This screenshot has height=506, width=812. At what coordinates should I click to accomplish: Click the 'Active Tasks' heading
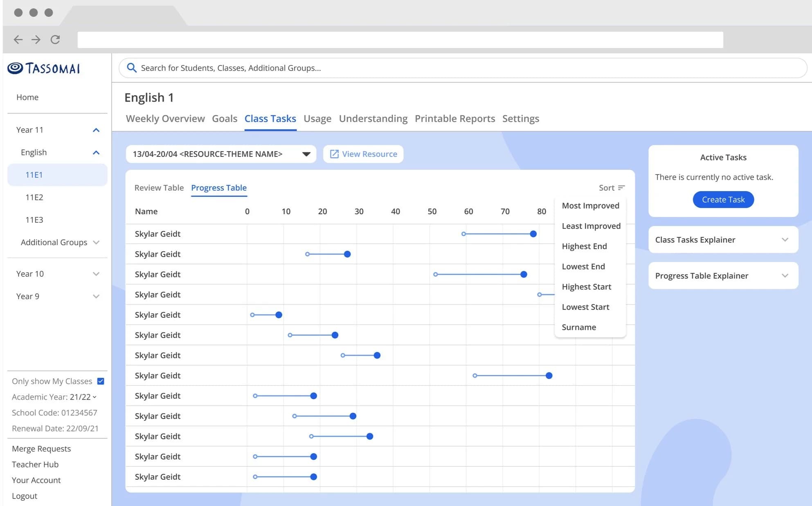[x=723, y=157]
